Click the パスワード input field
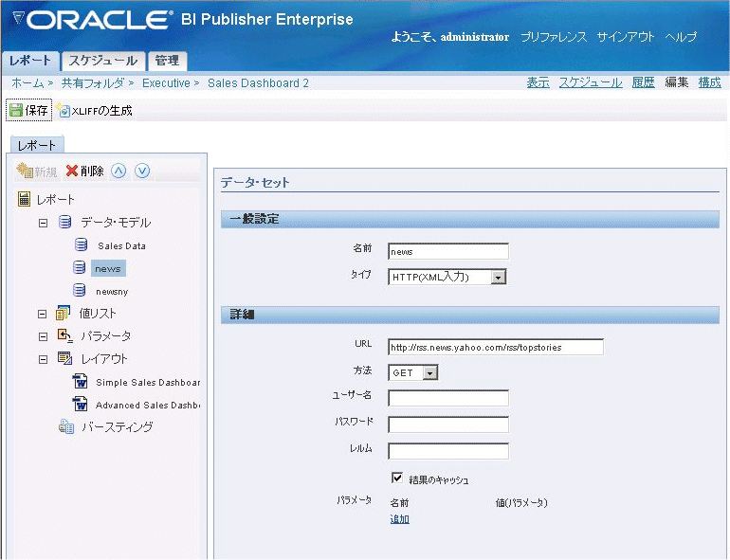730x560 pixels. pyautogui.click(x=448, y=425)
